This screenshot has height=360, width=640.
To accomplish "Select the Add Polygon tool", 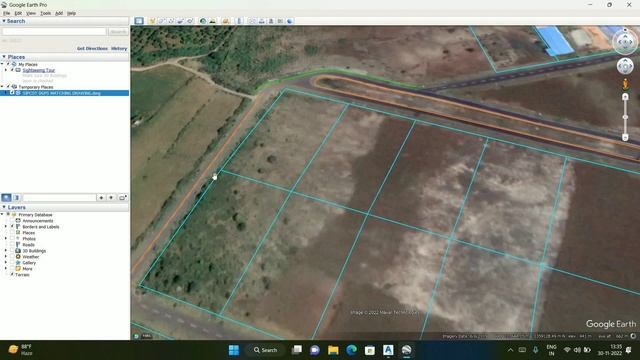I will [x=161, y=21].
